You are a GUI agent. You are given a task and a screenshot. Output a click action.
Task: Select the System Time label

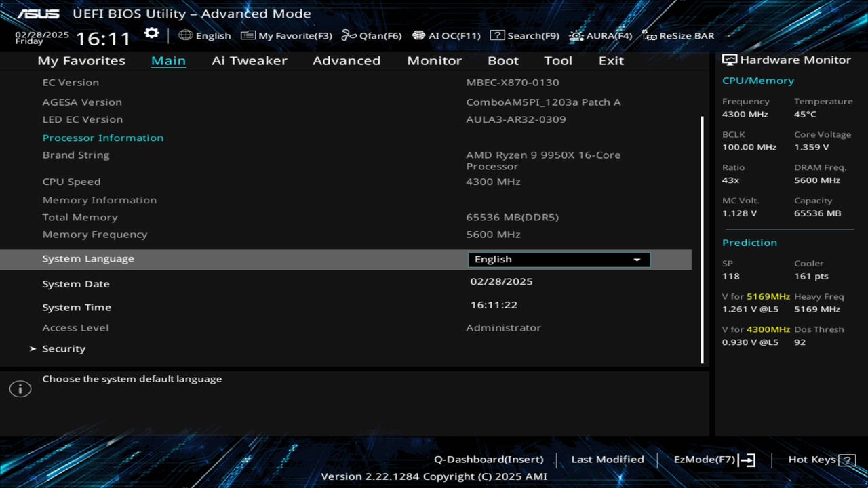(x=77, y=308)
